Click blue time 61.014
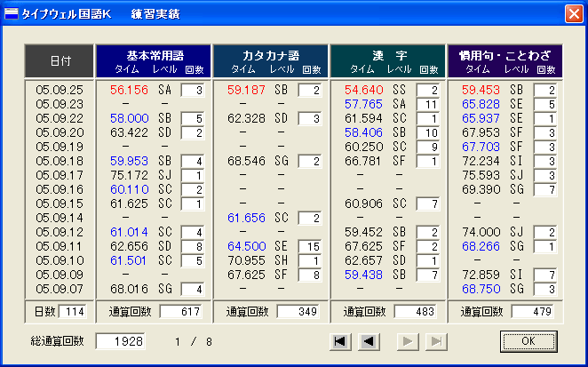588x367 pixels. (129, 232)
